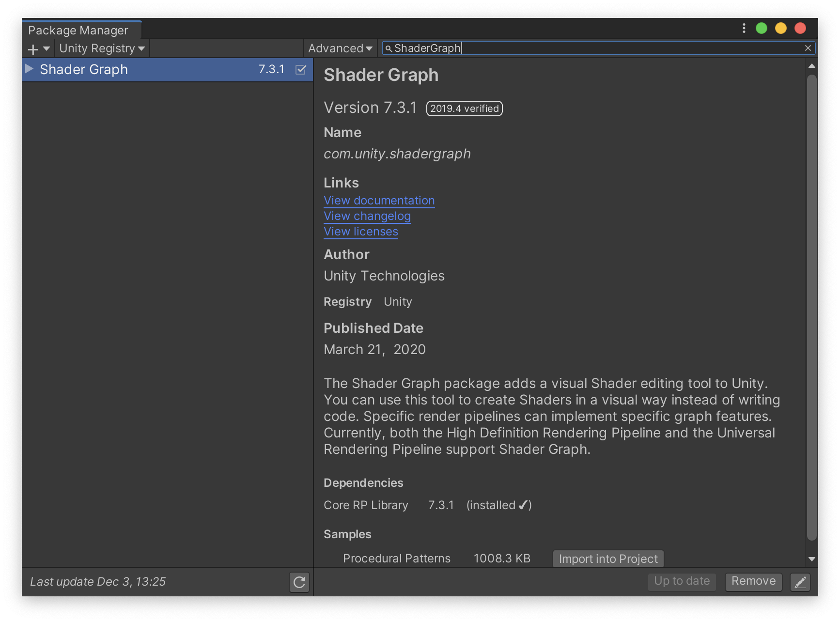Screen dimensions: 840x622
Task: Open the search magnifier in search field
Action: pyautogui.click(x=389, y=48)
